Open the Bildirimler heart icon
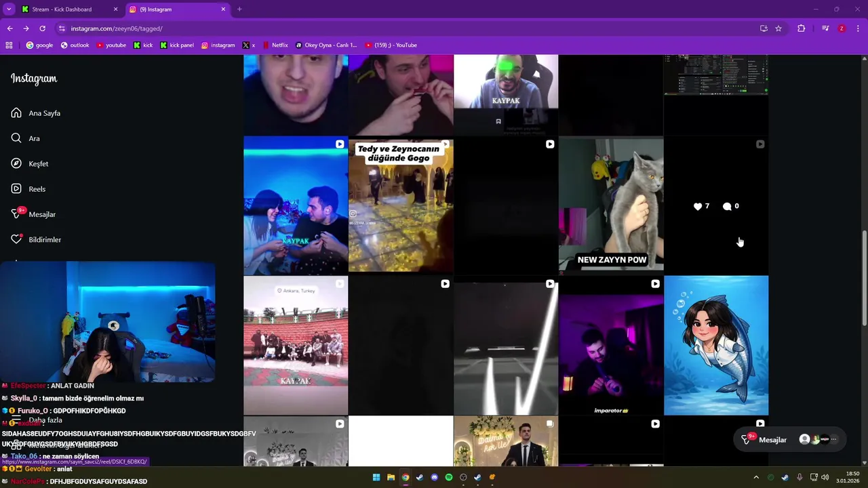Screen dimensions: 868x488 coord(16,239)
